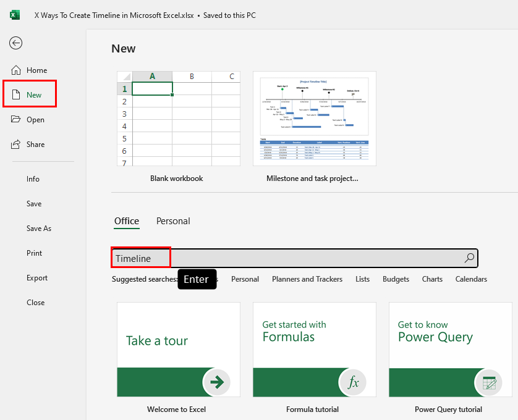Viewport: 518px width, 420px height.
Task: Click the Excel logo icon in title bar
Action: coord(15,15)
